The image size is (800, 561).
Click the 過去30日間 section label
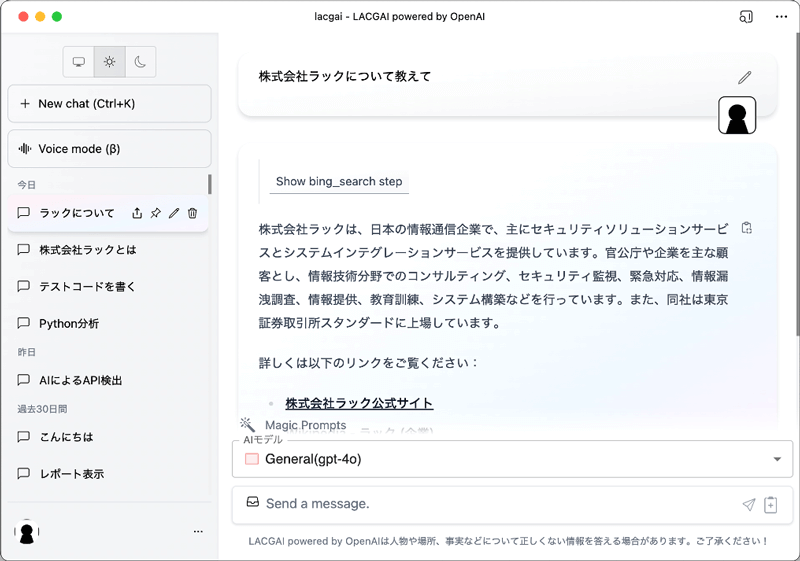(x=42, y=409)
